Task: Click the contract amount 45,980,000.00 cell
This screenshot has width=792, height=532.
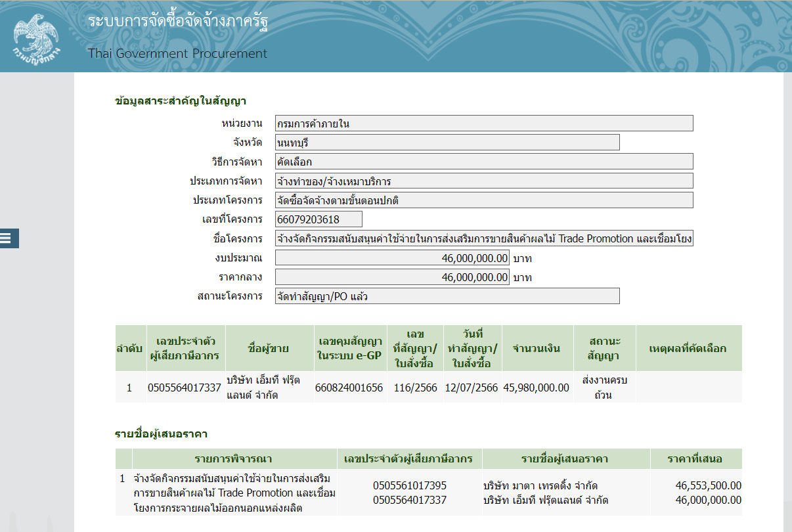Action: pos(536,388)
